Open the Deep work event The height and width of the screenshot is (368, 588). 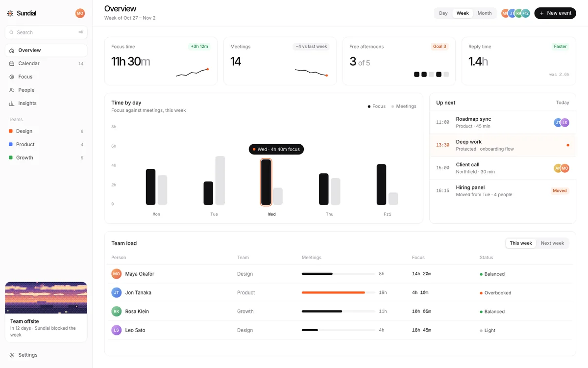(x=503, y=145)
